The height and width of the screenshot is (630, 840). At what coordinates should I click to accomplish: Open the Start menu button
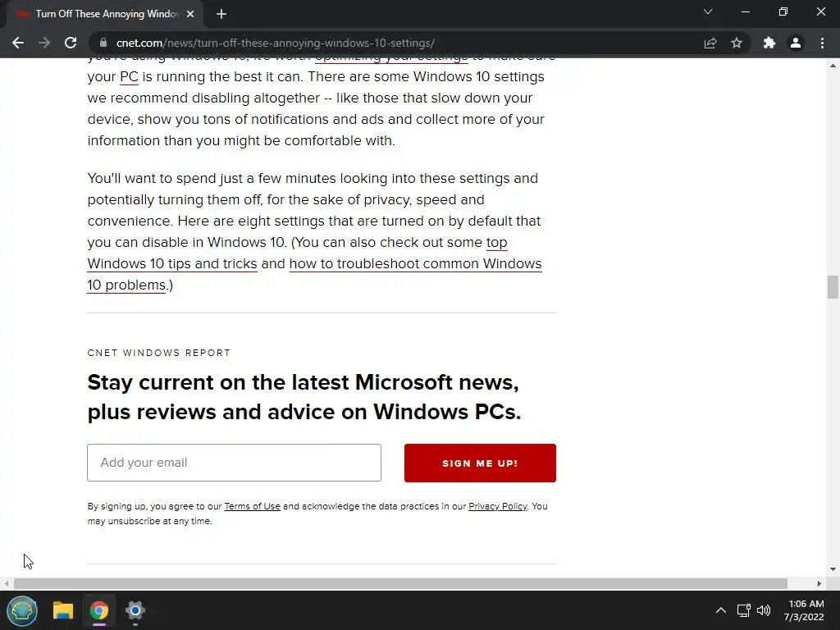[x=22, y=610]
